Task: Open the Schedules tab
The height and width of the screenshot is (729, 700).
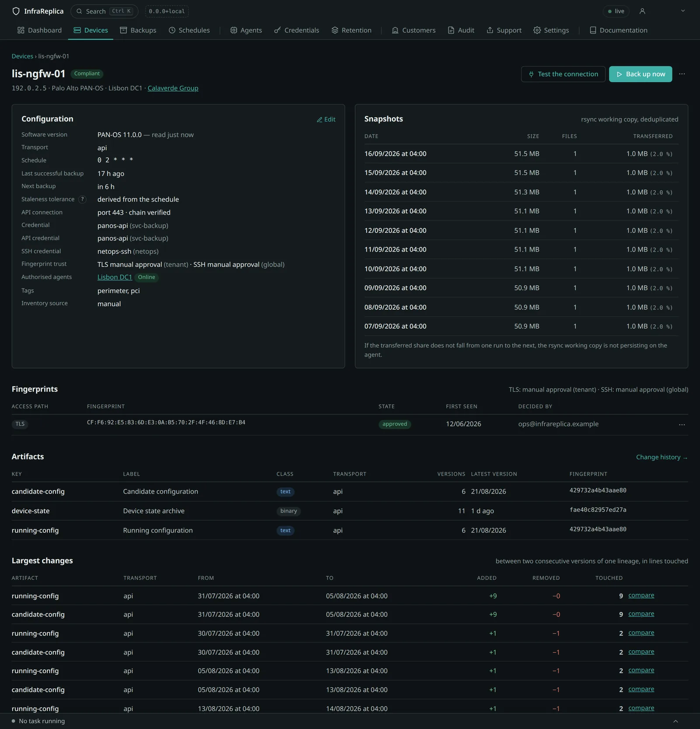Action: coord(189,30)
